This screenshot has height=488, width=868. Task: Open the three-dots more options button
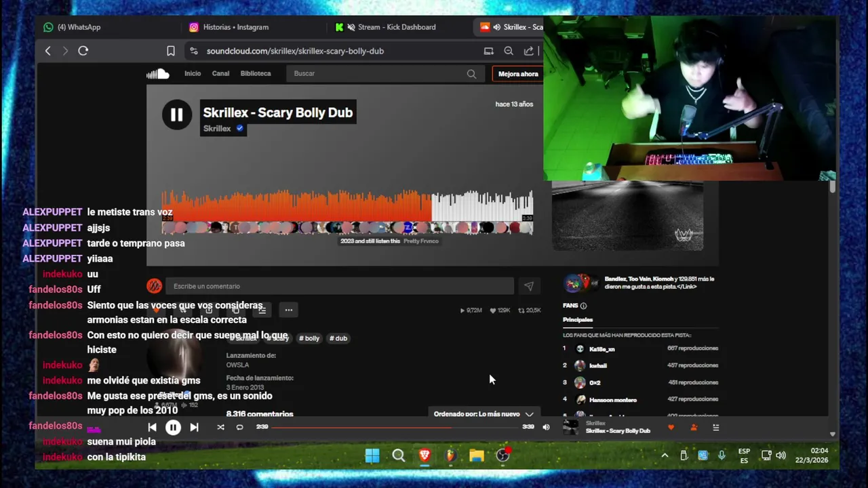click(x=289, y=310)
